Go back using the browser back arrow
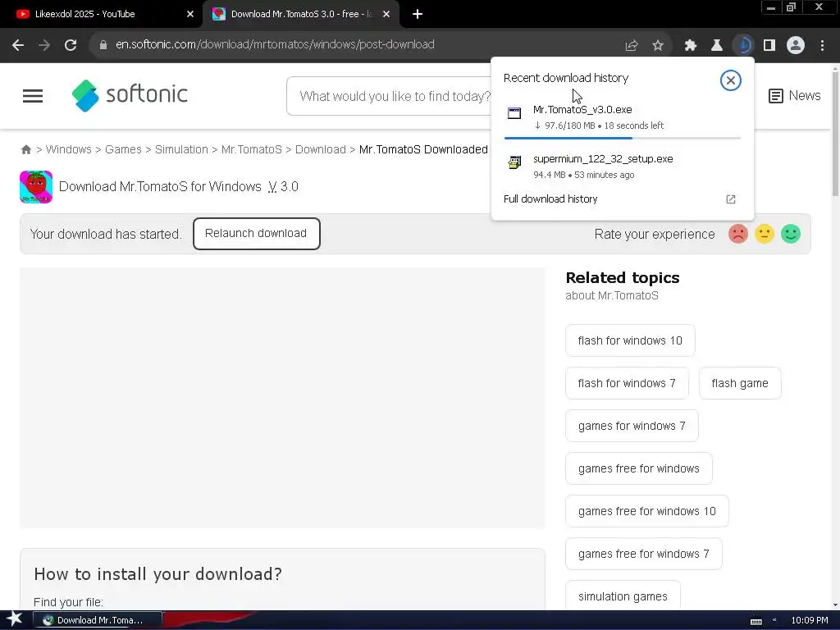The height and width of the screenshot is (630, 840). tap(18, 45)
